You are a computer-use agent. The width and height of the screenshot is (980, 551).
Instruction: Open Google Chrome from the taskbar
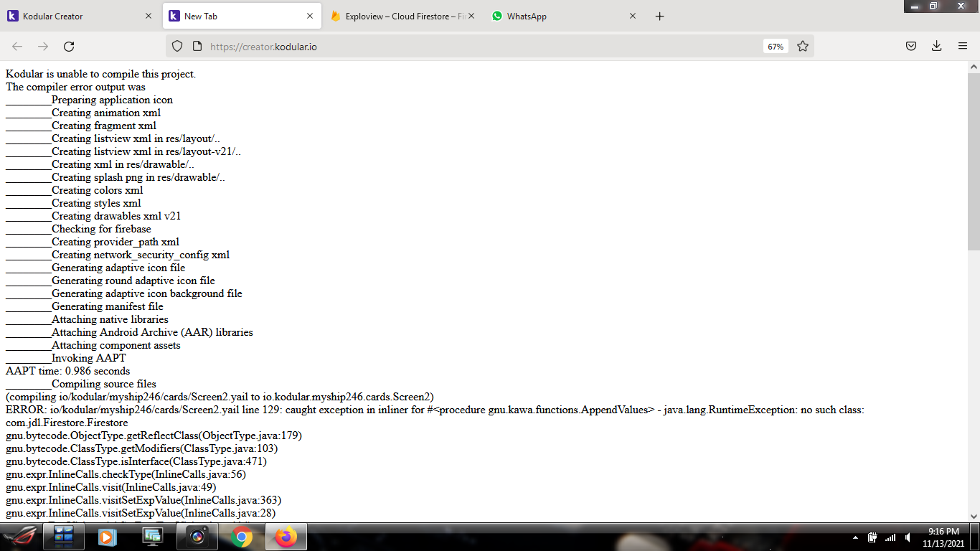tap(242, 537)
